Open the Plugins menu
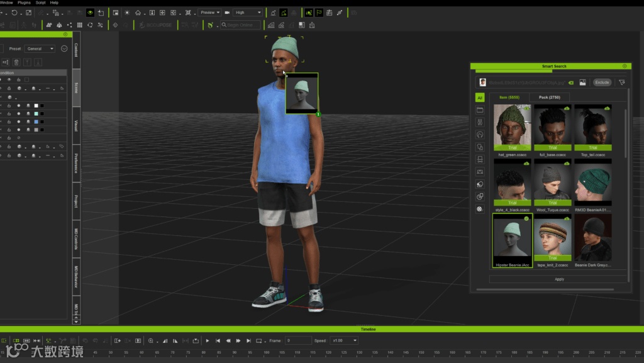This screenshot has height=363, width=644. click(24, 3)
